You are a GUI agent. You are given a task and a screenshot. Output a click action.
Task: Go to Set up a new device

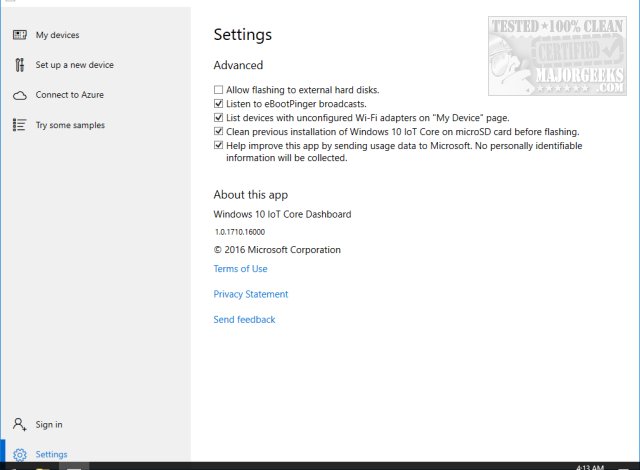[74, 65]
